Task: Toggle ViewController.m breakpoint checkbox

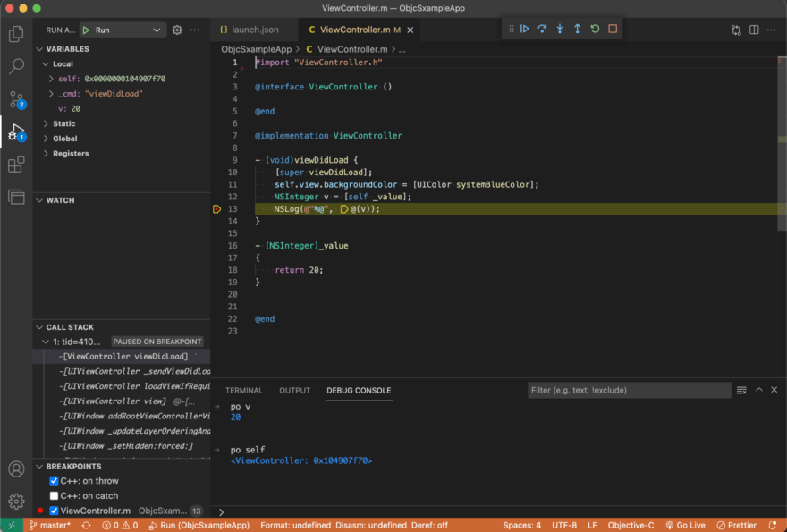Action: click(54, 511)
